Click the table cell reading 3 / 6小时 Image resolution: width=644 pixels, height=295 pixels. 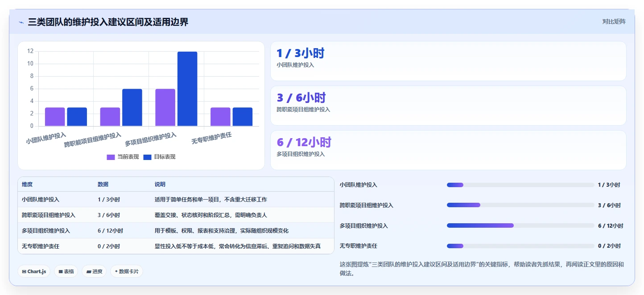[109, 215]
